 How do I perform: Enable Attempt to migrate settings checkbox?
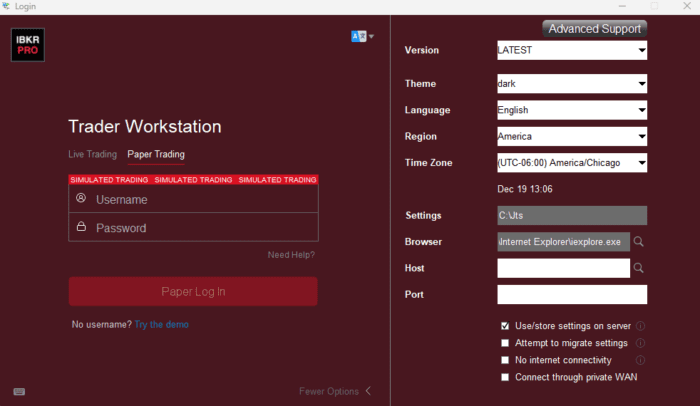505,343
